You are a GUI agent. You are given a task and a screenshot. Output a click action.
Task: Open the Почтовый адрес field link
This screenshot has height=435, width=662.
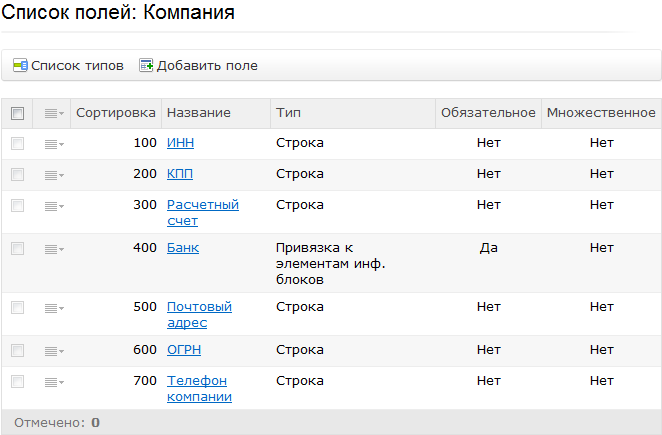[199, 315]
